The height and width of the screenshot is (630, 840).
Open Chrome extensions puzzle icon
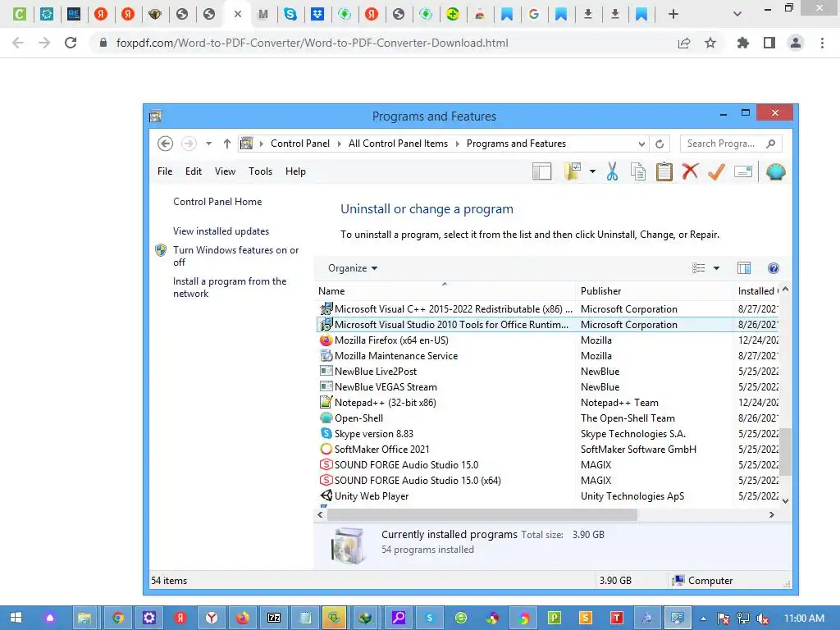742,43
